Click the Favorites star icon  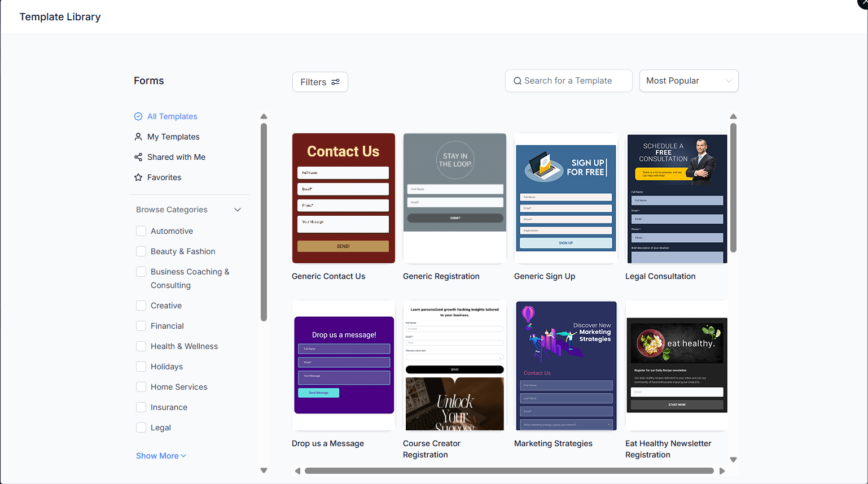(x=138, y=177)
